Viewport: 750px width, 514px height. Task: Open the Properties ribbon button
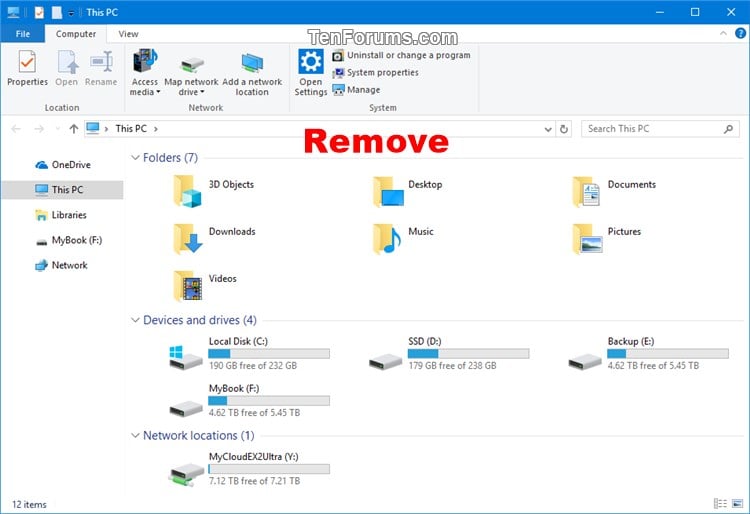point(27,68)
